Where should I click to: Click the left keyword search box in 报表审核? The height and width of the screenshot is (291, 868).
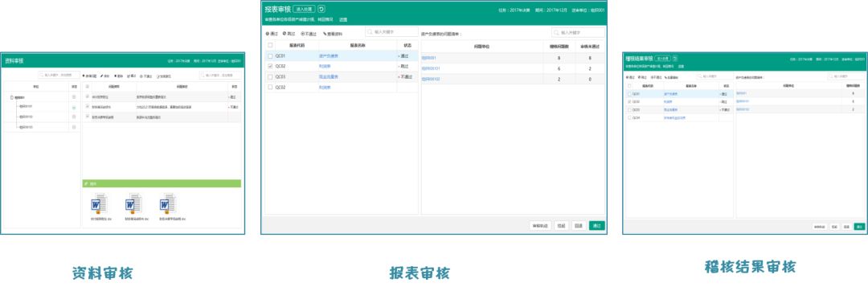pyautogui.click(x=392, y=32)
